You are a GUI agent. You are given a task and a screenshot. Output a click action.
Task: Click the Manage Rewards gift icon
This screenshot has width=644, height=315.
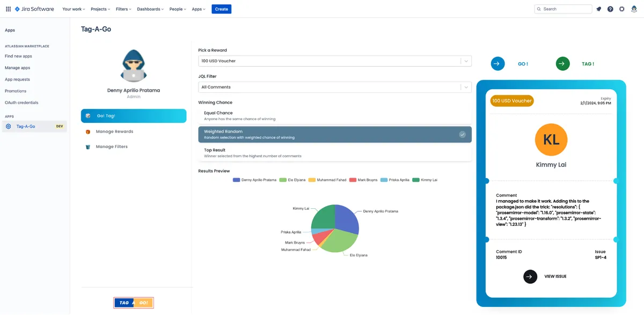(88, 131)
